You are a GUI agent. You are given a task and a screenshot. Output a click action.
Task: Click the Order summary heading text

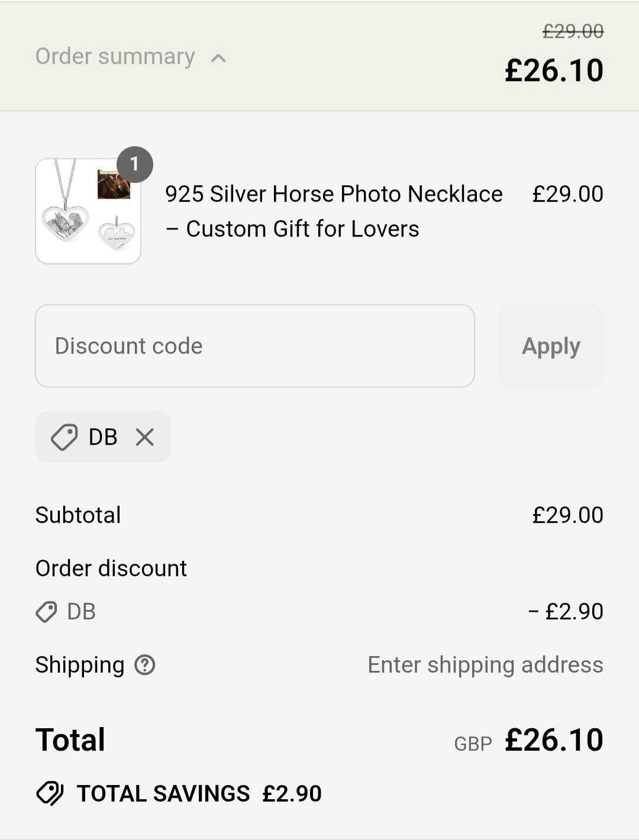[115, 56]
